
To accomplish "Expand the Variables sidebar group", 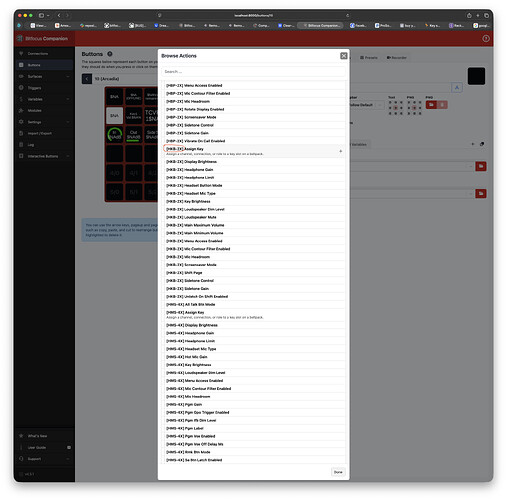I will point(44,99).
